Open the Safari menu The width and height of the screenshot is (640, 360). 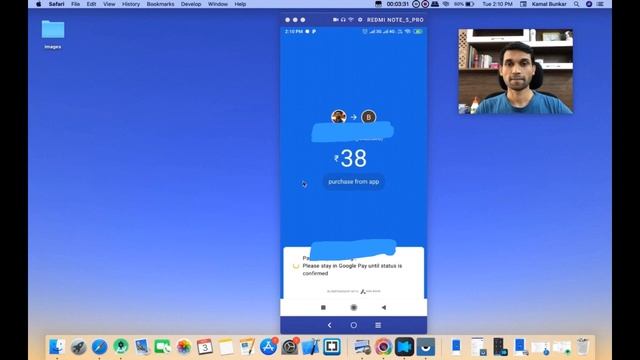pyautogui.click(x=56, y=4)
